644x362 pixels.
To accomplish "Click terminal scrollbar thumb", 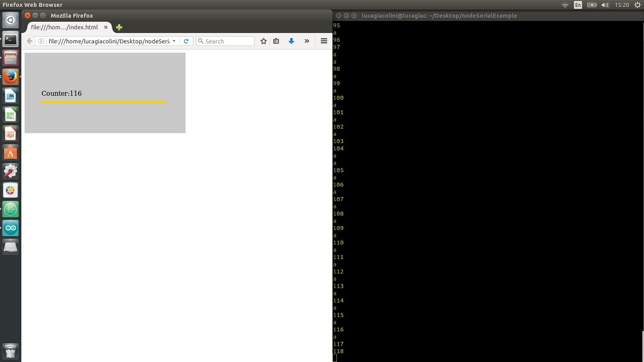I will click(643, 346).
